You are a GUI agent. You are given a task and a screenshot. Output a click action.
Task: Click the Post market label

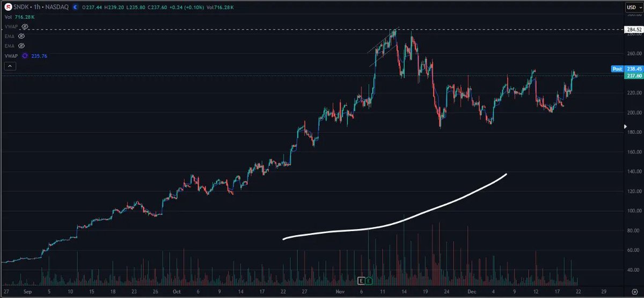coord(618,69)
